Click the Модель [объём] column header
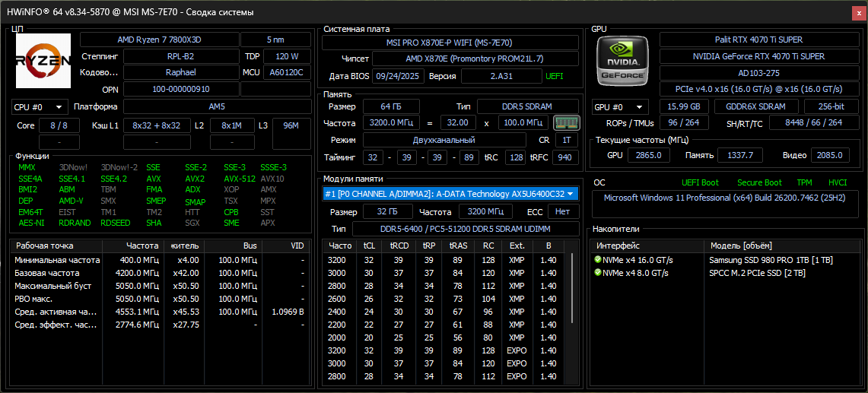 pos(781,246)
